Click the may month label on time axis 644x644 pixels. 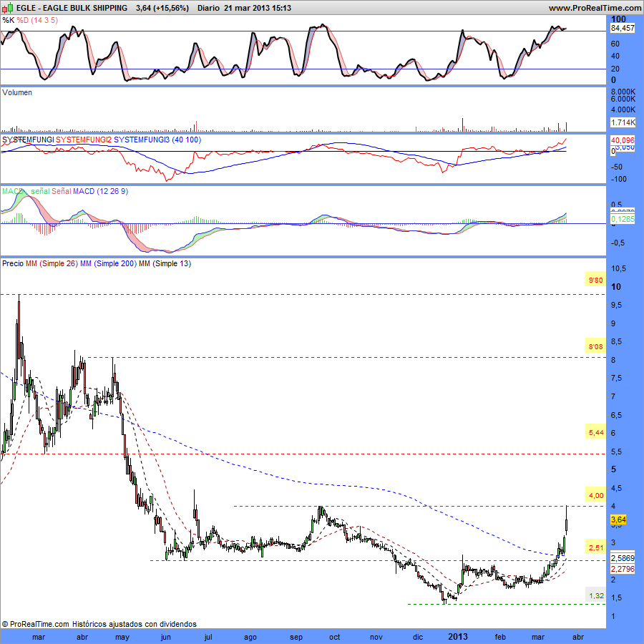122,637
